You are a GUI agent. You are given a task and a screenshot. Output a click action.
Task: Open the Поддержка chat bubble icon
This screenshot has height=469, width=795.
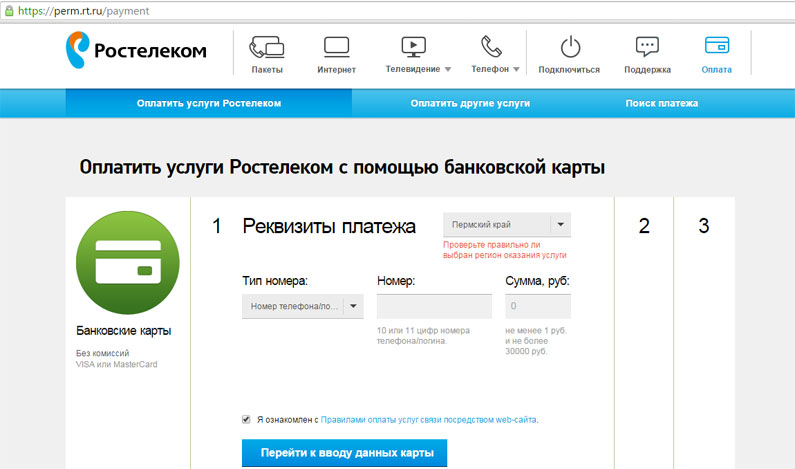647,47
